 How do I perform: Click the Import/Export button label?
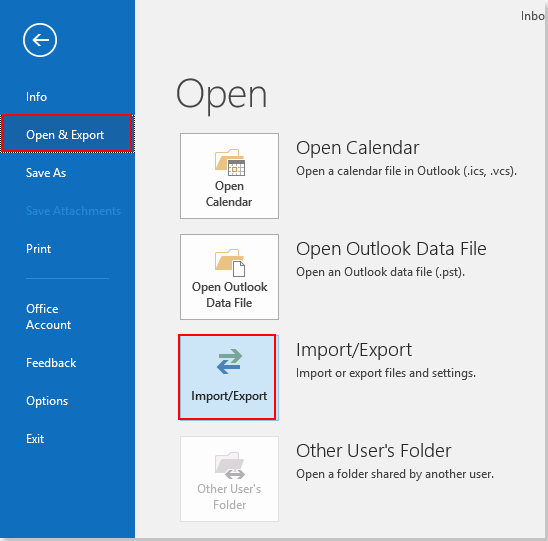(x=229, y=396)
